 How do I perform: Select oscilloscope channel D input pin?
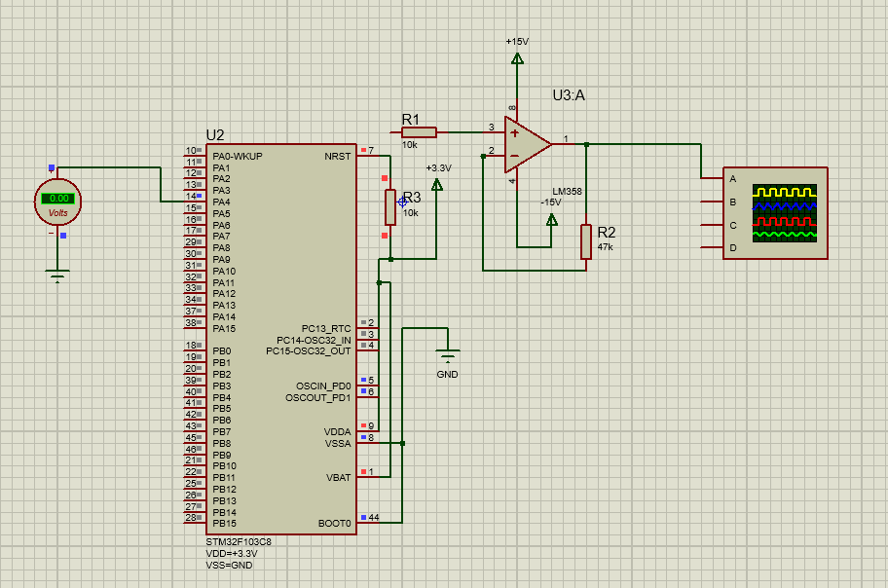712,249
